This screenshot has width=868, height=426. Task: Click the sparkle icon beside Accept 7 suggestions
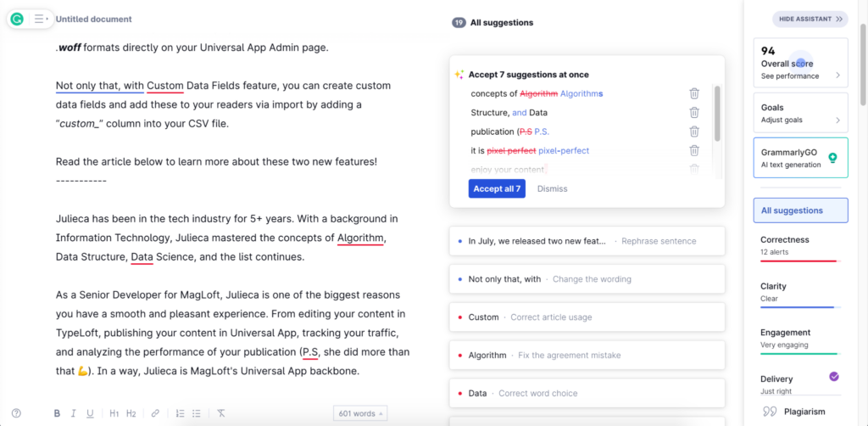click(x=459, y=74)
